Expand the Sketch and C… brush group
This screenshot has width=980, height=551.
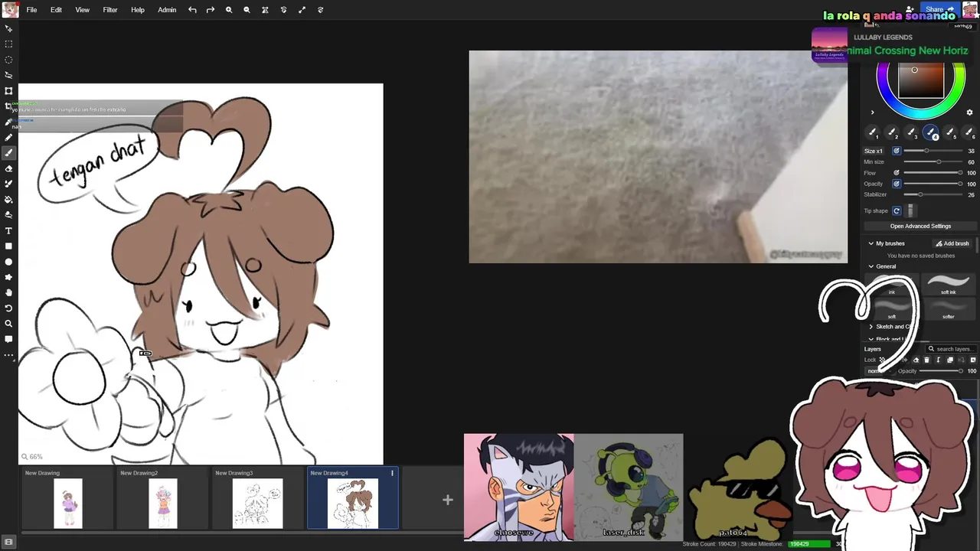click(871, 327)
